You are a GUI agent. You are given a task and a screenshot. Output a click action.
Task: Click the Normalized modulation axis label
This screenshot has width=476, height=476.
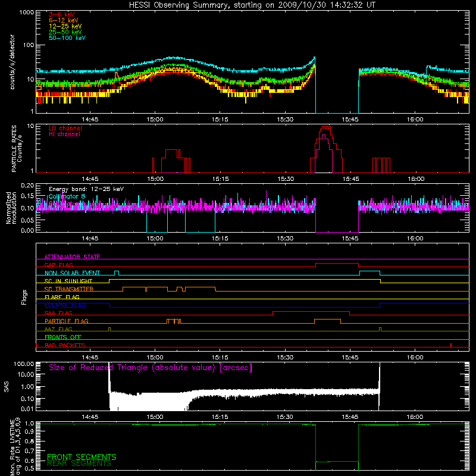pyautogui.click(x=11, y=208)
